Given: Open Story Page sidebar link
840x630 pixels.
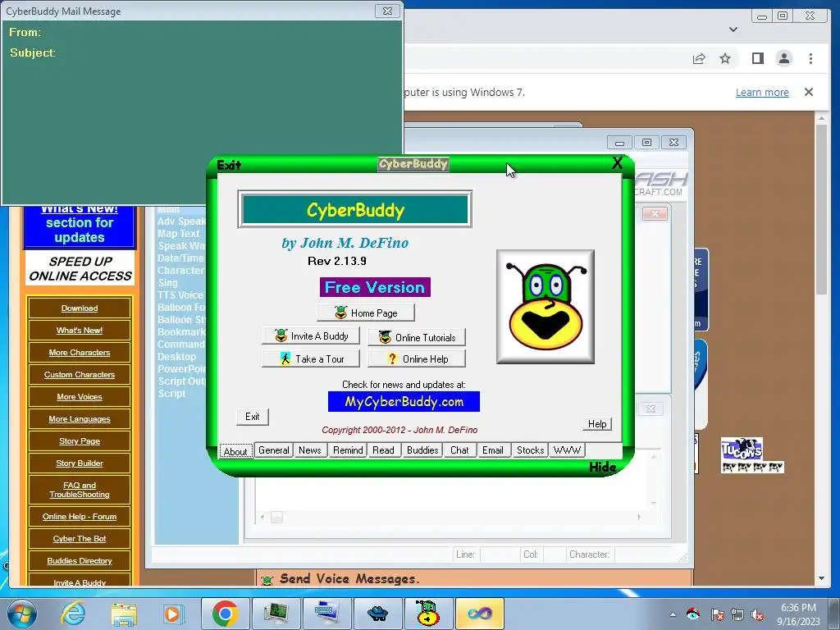Looking at the screenshot, I should click(x=80, y=441).
